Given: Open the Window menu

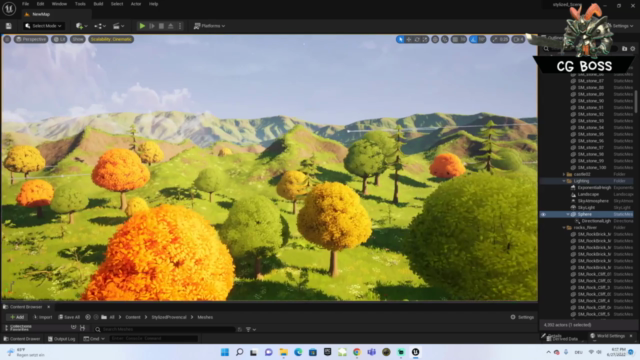Looking at the screenshot, I should (59, 4).
